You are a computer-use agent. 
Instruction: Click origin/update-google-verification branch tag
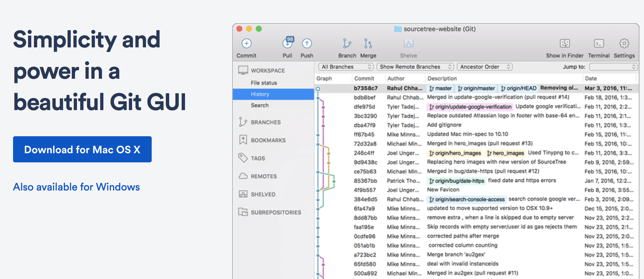click(x=470, y=107)
